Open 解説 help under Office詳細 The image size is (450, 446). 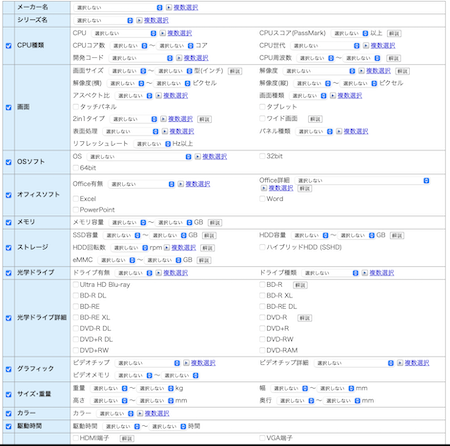coord(305,189)
